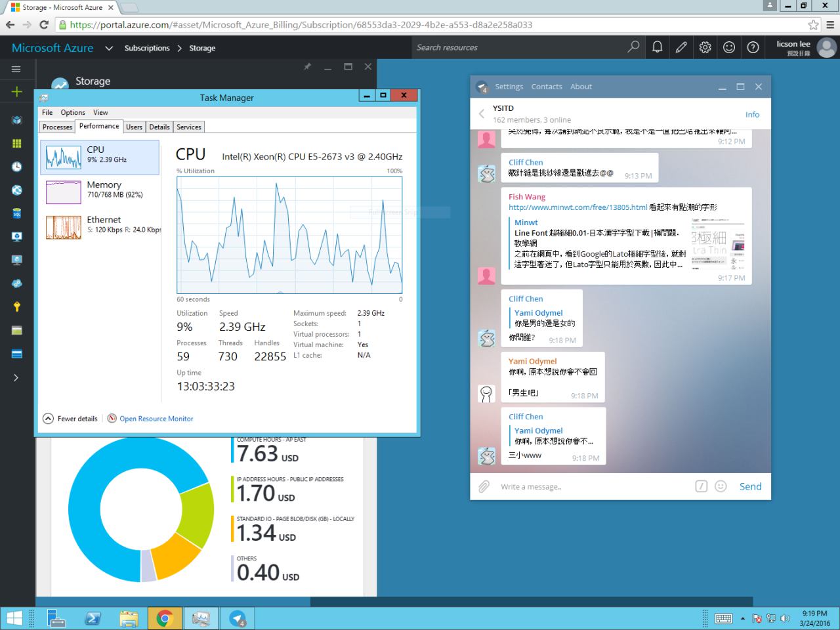Focus the Write a message field
The height and width of the screenshot is (630, 840).
point(594,487)
